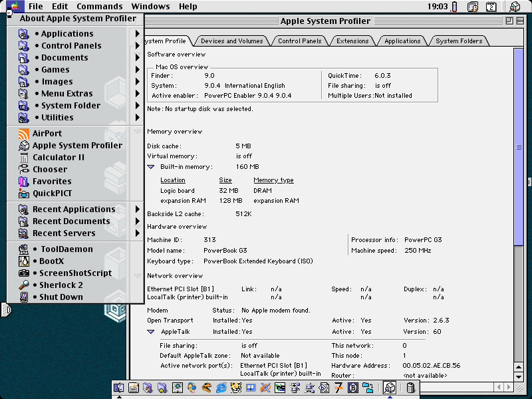Expand the System Folder submenu arrow
Screen dimensions: 532x399
[138, 106]
